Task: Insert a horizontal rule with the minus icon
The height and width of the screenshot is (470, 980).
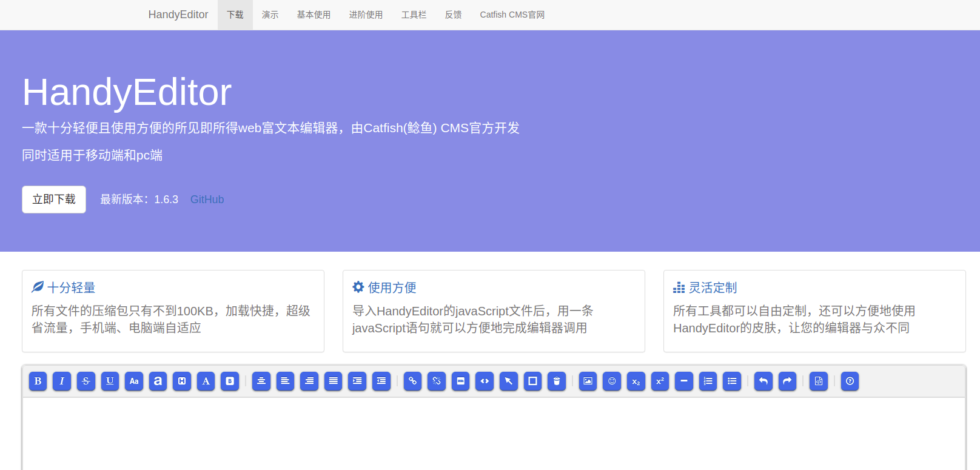Action: tap(684, 381)
